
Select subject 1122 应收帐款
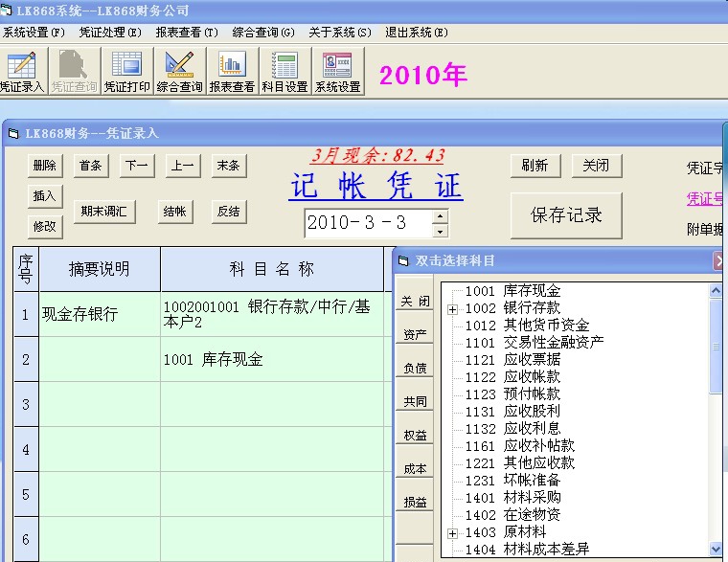tap(513, 377)
